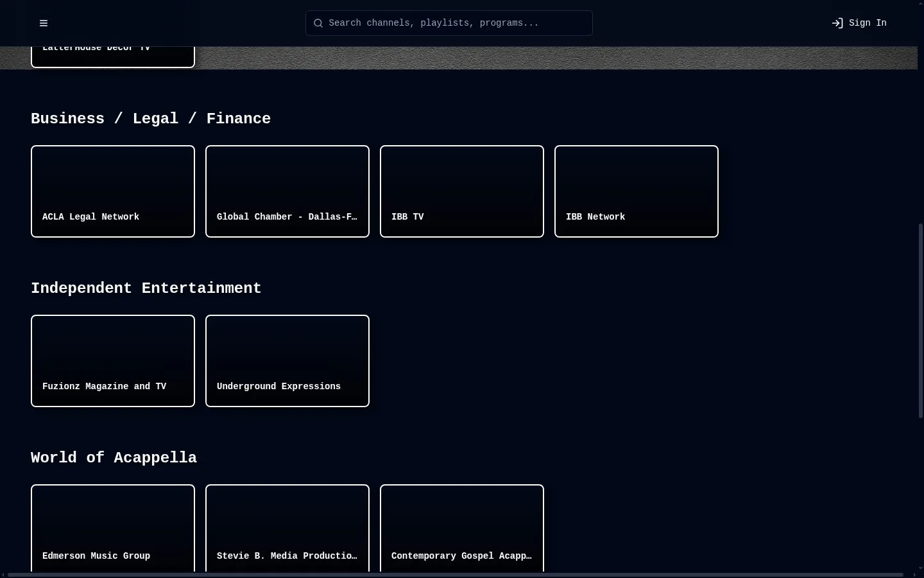The width and height of the screenshot is (924, 578).
Task: Focus the search channels input field
Action: click(449, 23)
